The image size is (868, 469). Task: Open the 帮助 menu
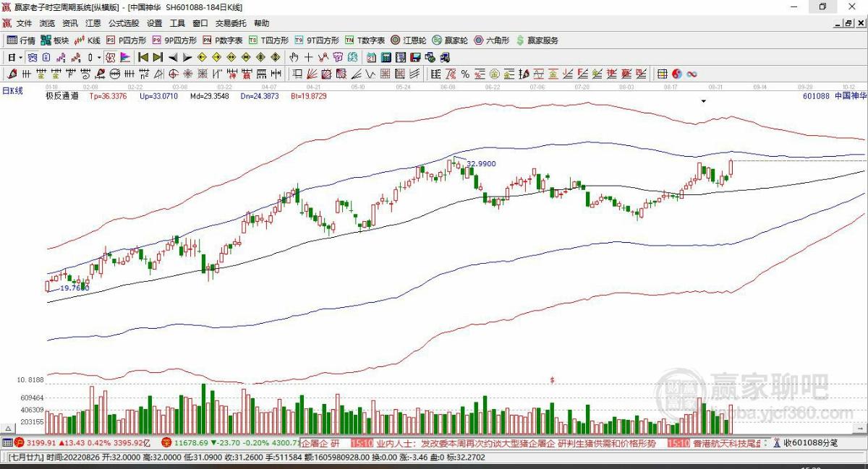point(261,24)
